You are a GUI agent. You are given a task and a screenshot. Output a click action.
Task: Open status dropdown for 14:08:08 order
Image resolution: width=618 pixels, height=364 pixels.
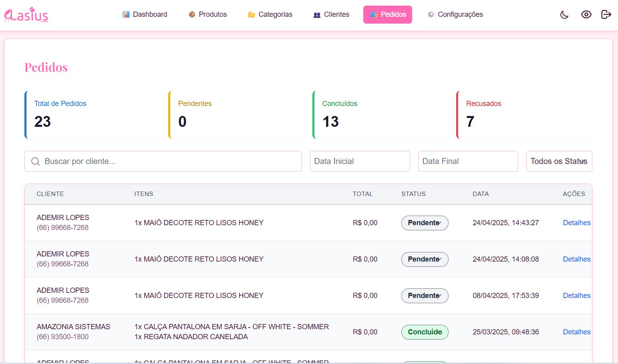(x=425, y=259)
